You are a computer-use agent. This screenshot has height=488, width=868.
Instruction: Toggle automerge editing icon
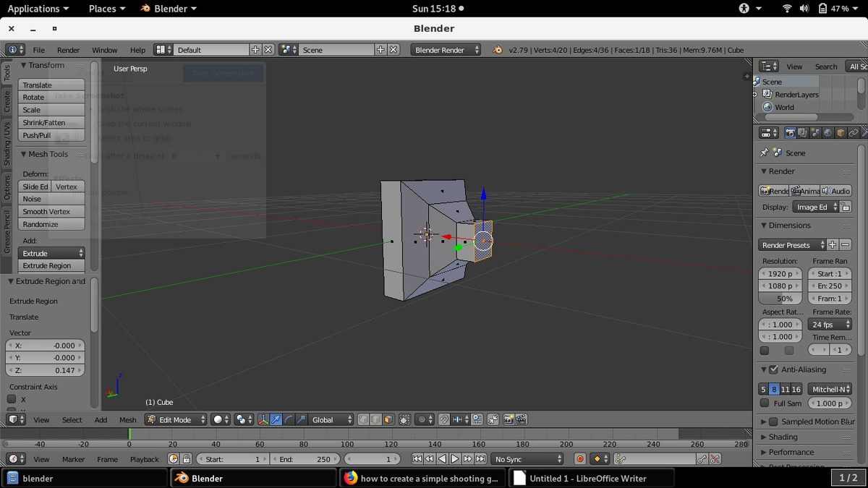point(493,419)
